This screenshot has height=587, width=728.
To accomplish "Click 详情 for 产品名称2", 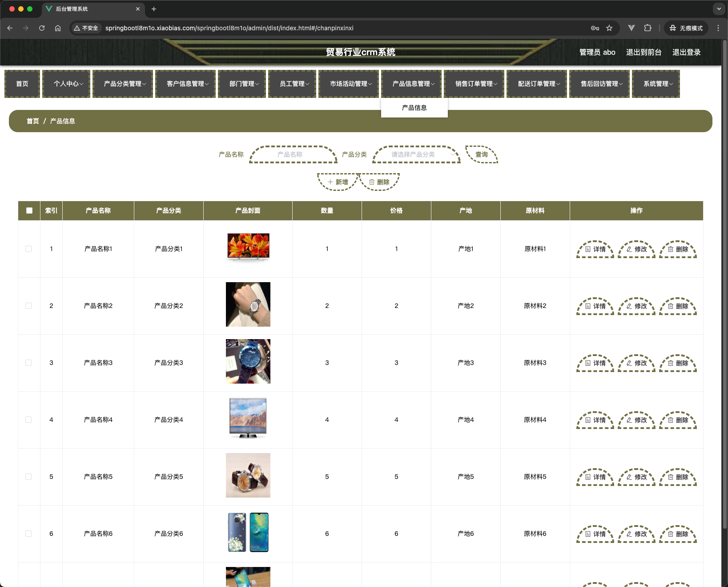I will pyautogui.click(x=595, y=306).
